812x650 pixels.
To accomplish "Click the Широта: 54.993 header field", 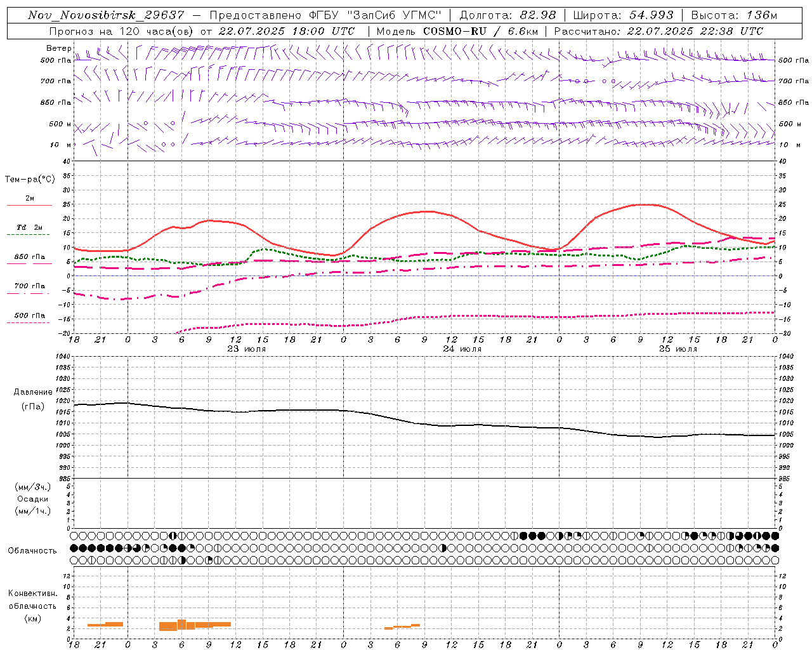I will point(622,15).
